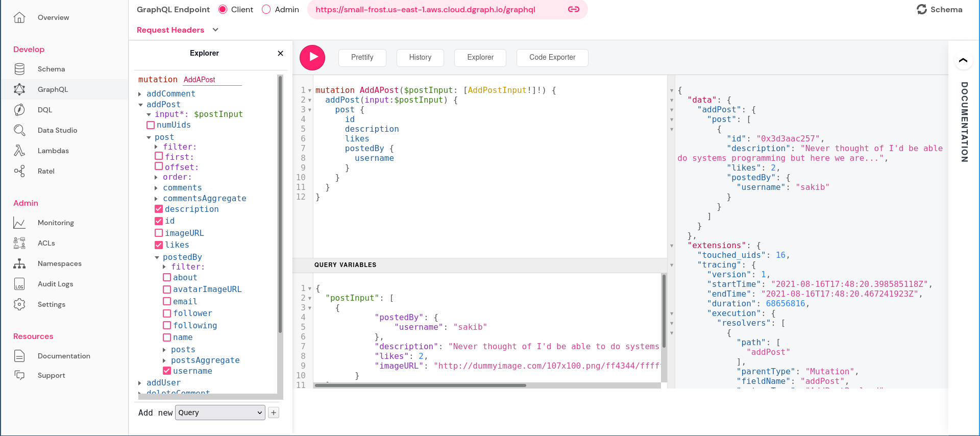Expand Request Headers chevron
980x436 pixels.
tap(215, 30)
